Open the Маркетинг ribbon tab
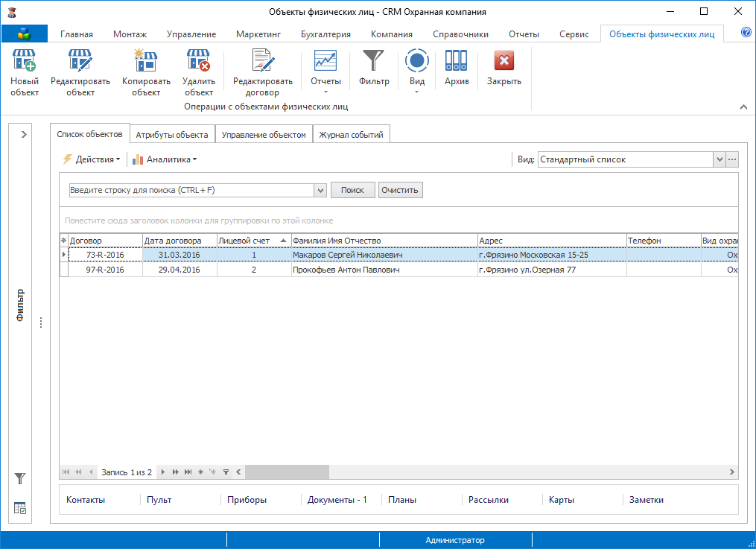The image size is (756, 549). 258,34
